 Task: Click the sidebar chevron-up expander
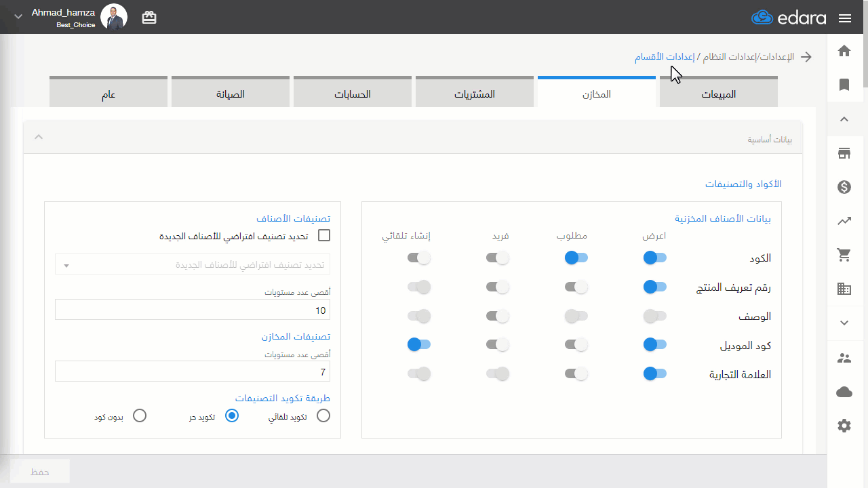point(844,119)
